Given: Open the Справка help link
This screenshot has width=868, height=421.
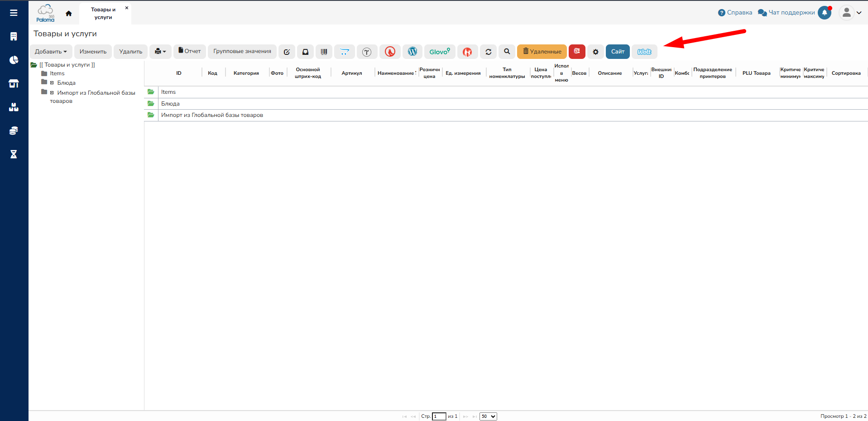Looking at the screenshot, I should pos(735,13).
